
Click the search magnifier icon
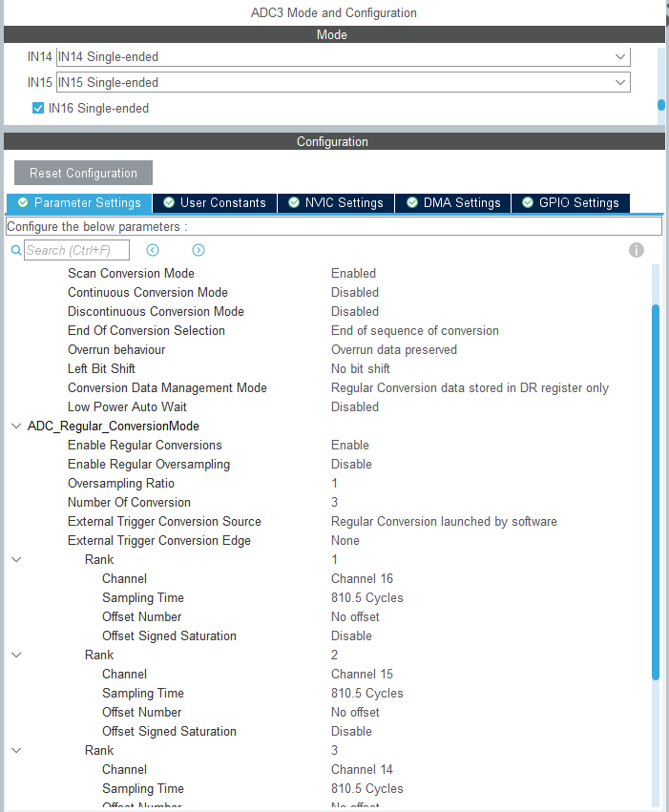(x=16, y=251)
